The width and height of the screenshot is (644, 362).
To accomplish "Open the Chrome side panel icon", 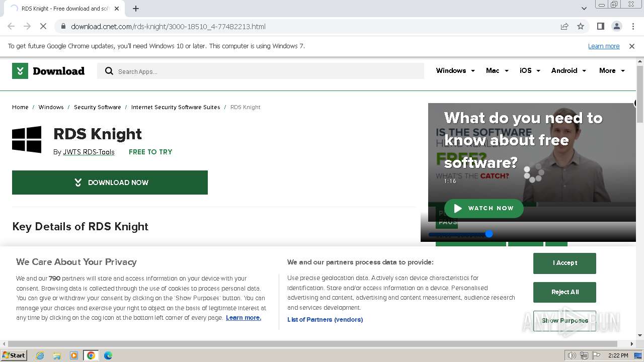I will point(600,26).
